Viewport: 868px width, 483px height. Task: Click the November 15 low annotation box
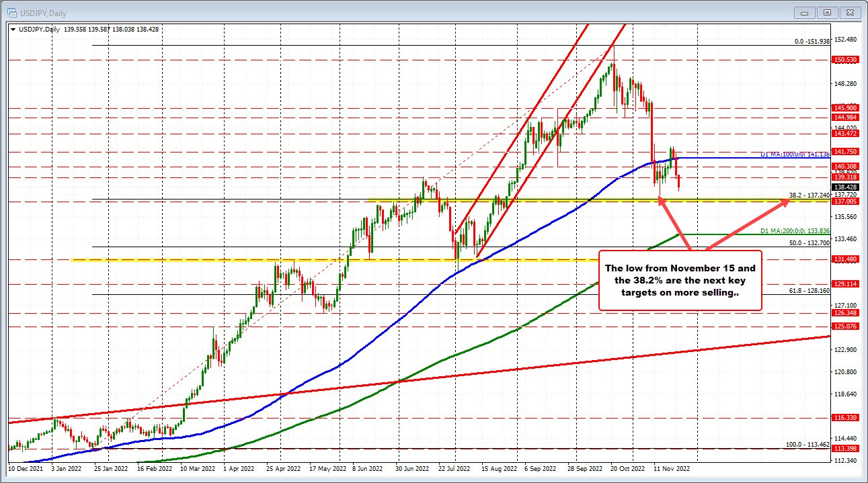[679, 280]
